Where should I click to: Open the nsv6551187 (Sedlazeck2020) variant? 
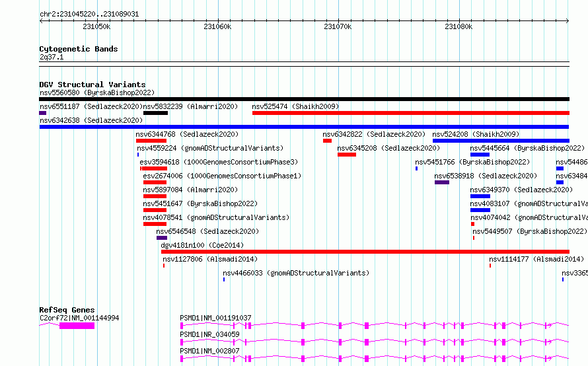coord(91,106)
